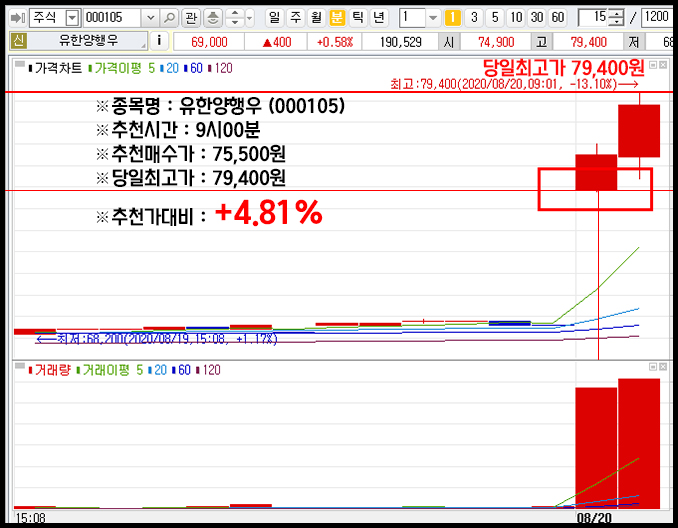Open the small dropdown after the up/down arrows
This screenshot has width=678, height=528.
tap(249, 18)
